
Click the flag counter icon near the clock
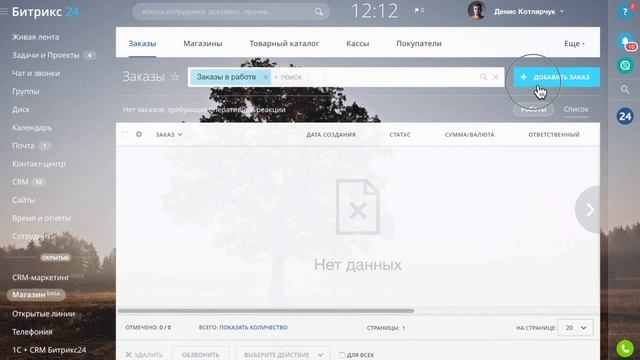point(419,11)
